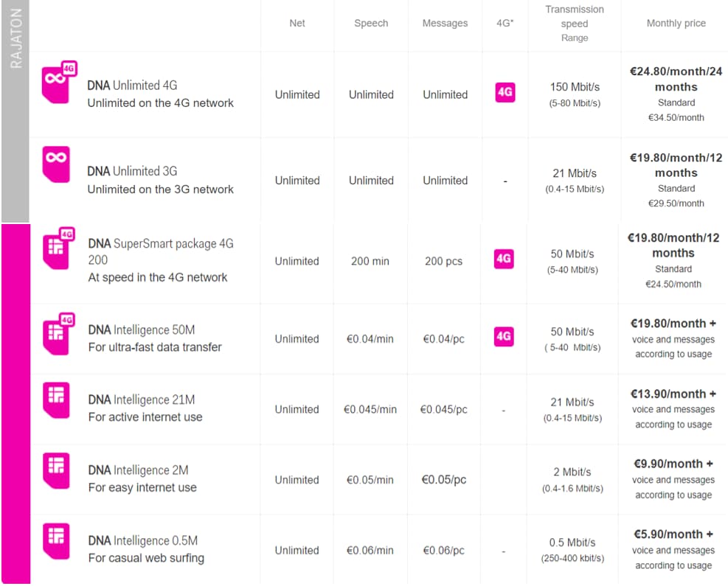Click the €9.90/month + price
The height and width of the screenshot is (586, 728).
point(673,464)
